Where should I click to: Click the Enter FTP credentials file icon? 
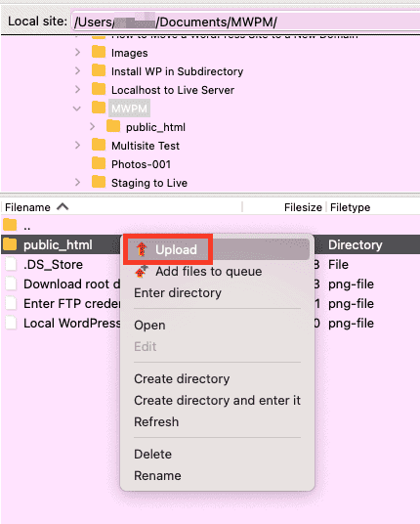pyautogui.click(x=11, y=303)
